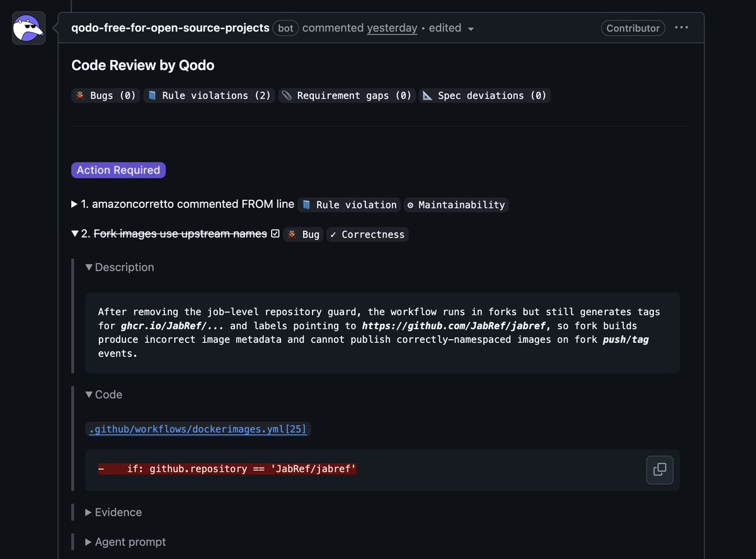
Task: Click the book icon in Rule violations (2) tag
Action: click(x=152, y=96)
